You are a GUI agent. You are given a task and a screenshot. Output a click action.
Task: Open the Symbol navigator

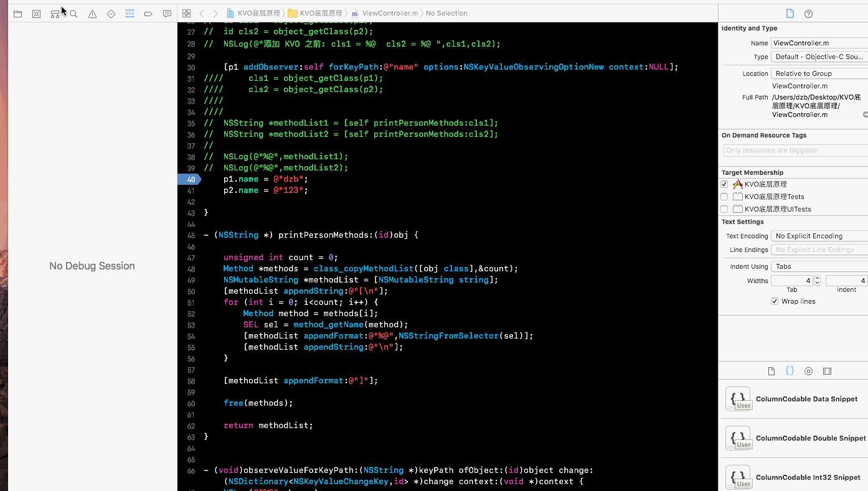(x=55, y=14)
